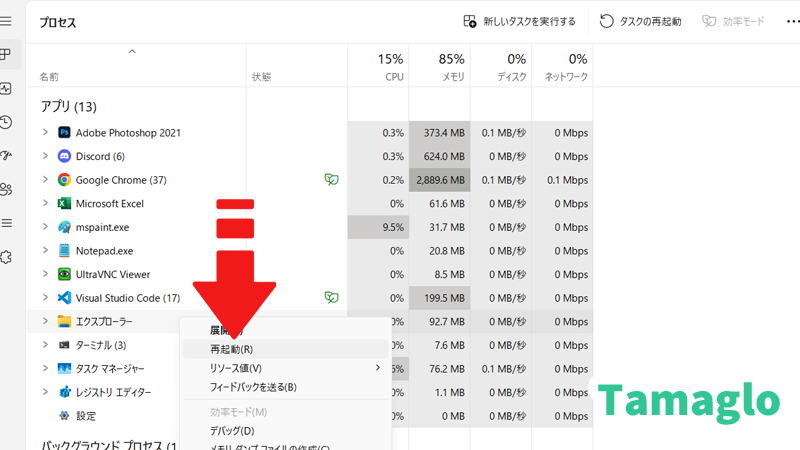Viewport: 800px width, 450px height.
Task: Click the UltraVNC Viewer icon
Action: coord(64,274)
